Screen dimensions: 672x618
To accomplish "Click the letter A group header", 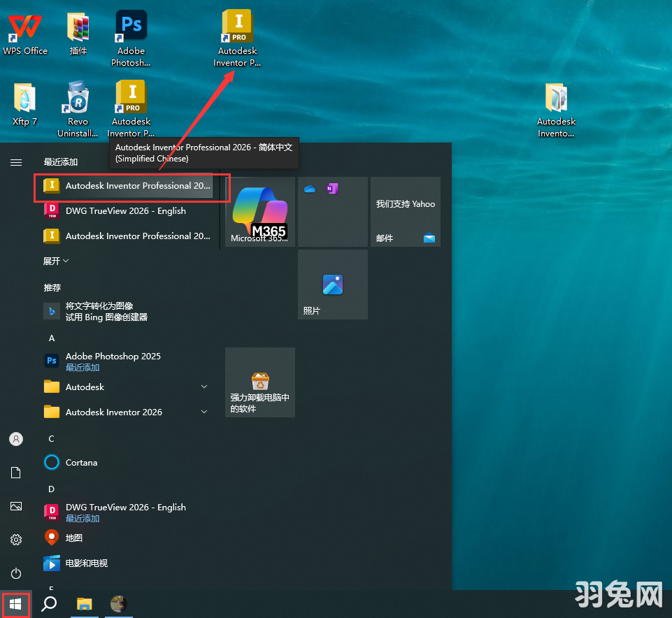I will 52,338.
